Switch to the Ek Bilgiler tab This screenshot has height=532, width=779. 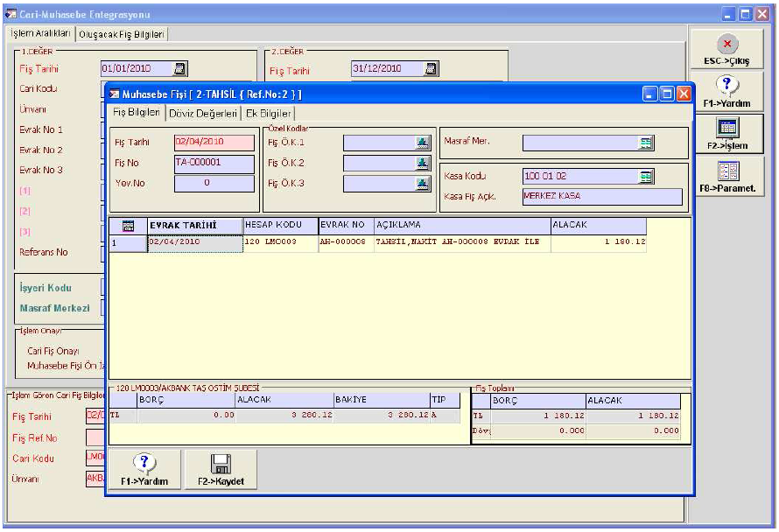point(269,113)
